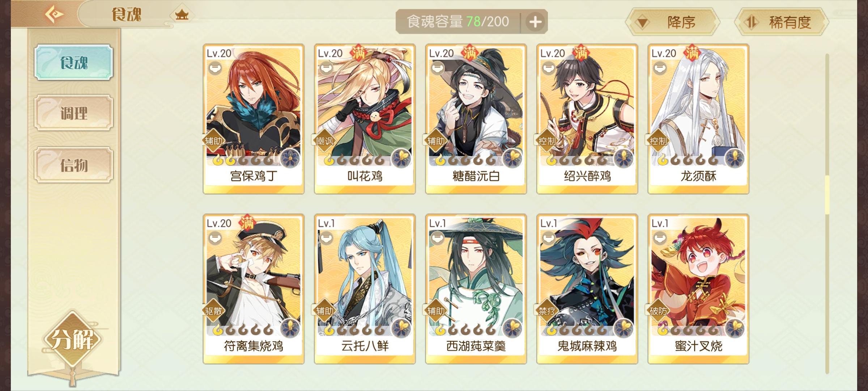Tap the back arrow icon
This screenshot has width=868, height=391.
point(54,14)
